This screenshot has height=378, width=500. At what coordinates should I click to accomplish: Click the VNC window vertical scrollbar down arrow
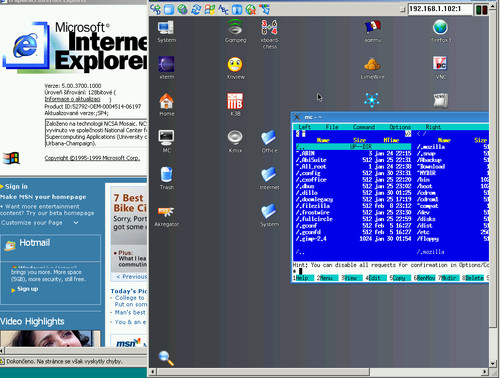coord(493,364)
